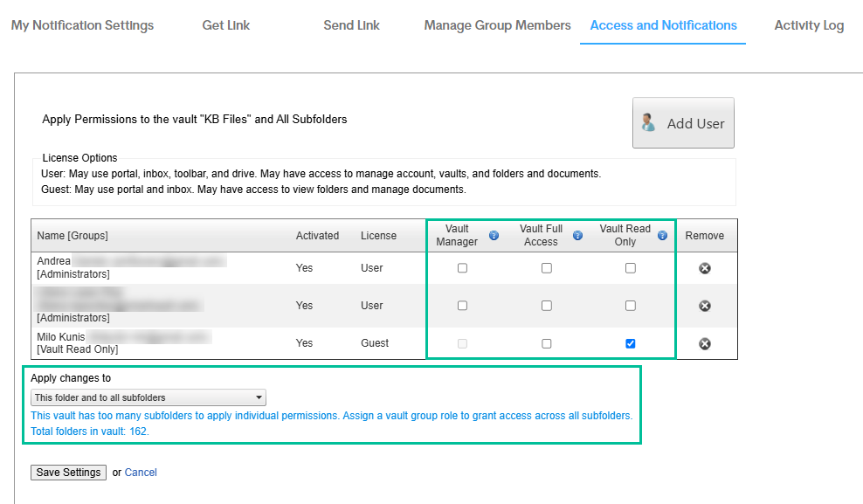Click the Name [Groups] column header
This screenshot has width=863, height=504.
pos(72,236)
